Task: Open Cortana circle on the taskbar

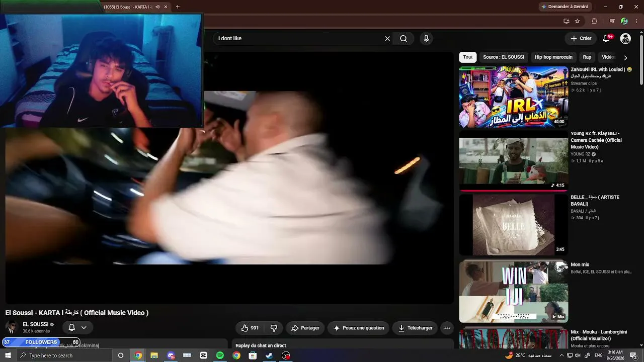Action: pyautogui.click(x=120, y=355)
